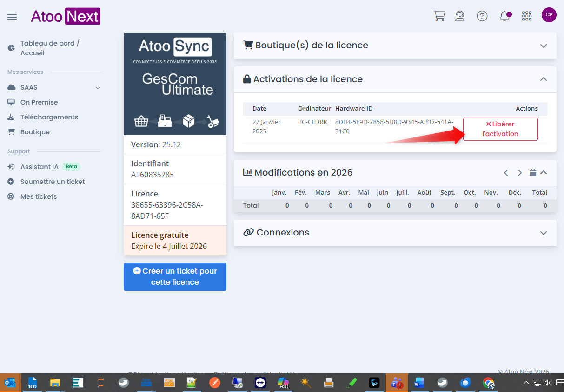This screenshot has width=564, height=392.
Task: Open the notifications bell
Action: click(x=505, y=16)
